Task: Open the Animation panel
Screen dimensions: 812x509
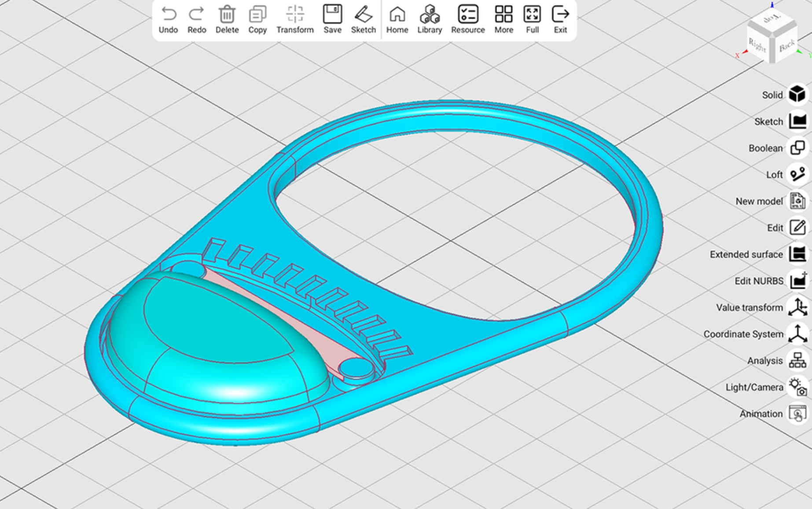Action: [797, 414]
